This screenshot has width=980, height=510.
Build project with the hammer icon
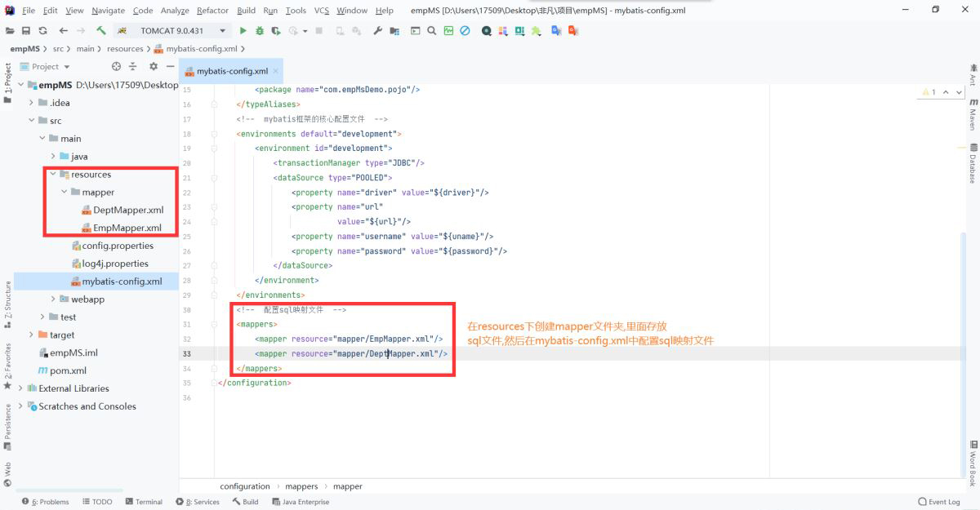pyautogui.click(x=101, y=31)
